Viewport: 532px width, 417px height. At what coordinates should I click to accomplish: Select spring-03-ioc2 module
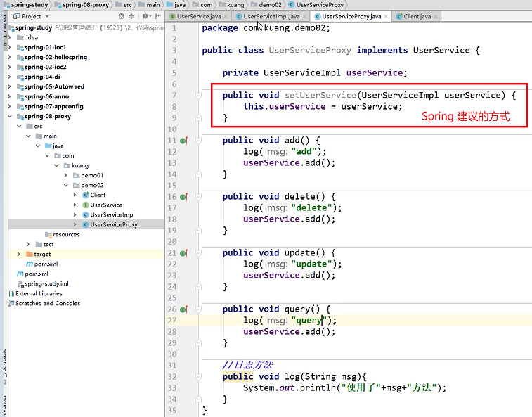[41, 67]
